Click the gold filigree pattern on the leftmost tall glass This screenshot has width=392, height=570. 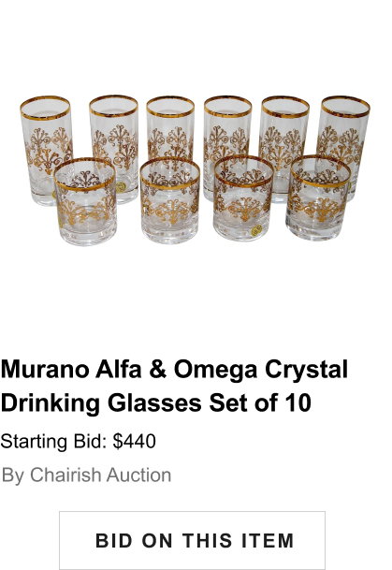click(47, 151)
